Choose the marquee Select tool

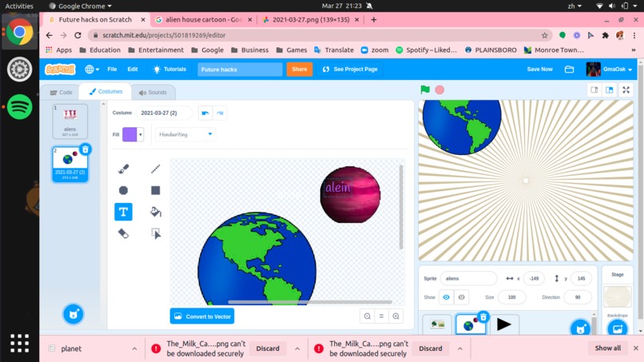click(155, 233)
